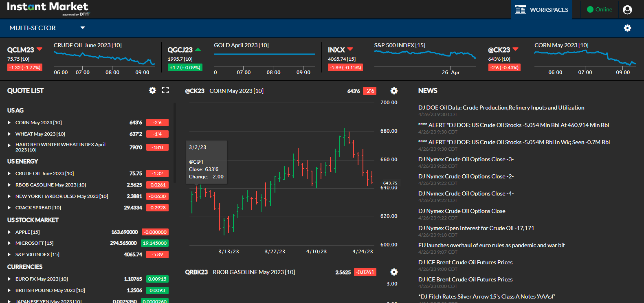Viewport: 644px width, 303px height.
Task: Open the Workspaces panel icon
Action: coord(520,9)
